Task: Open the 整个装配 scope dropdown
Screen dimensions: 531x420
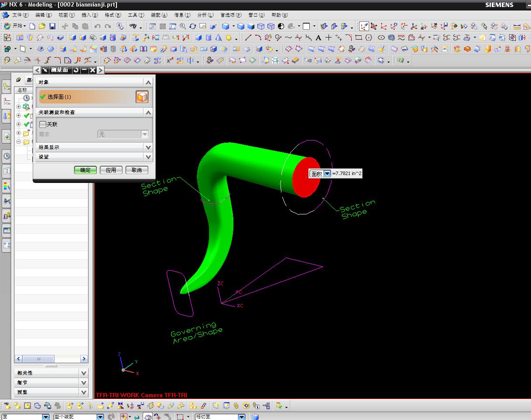Action: click(100, 417)
